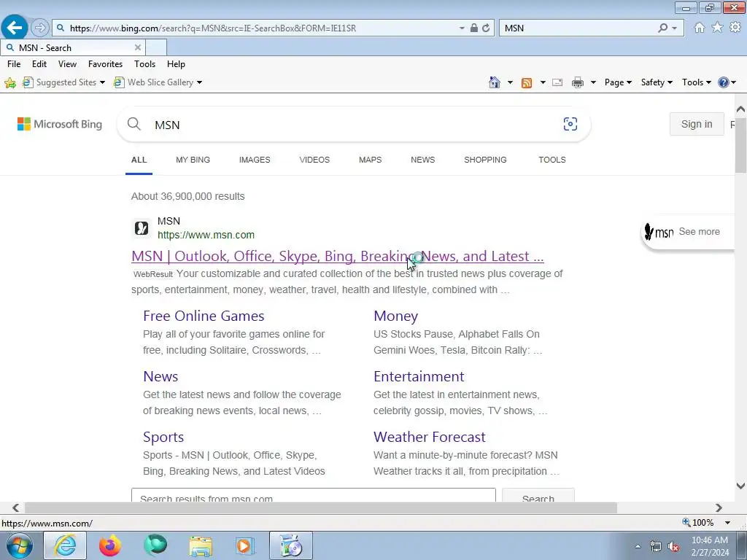Open Favorites with the star icon at top right

tap(717, 28)
